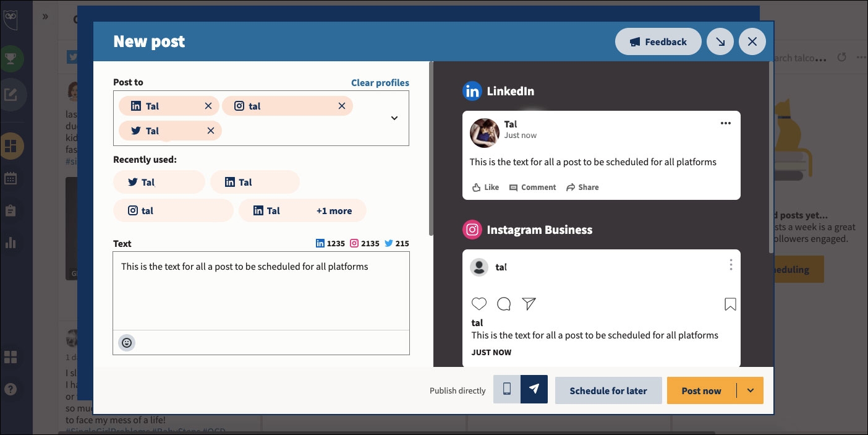Open the emoji picker below the text box
Viewport: 868px width, 435px height.
127,342
